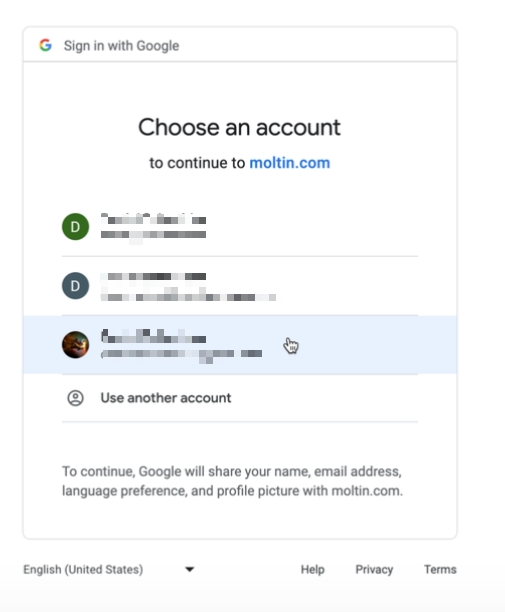Viewport: 505px width, 612px height.
Task: Click the blurred email of the first account
Action: click(x=153, y=235)
